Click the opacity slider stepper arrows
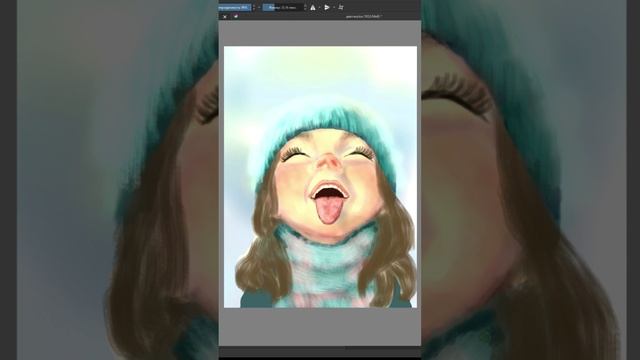Screen dimensions: 640x360 254,7
